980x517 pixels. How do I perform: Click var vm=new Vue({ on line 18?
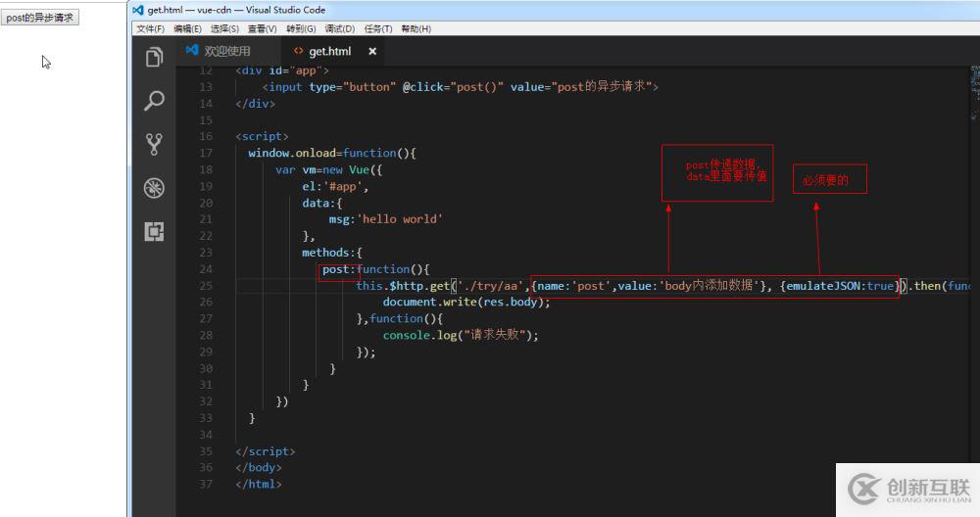click(x=328, y=169)
